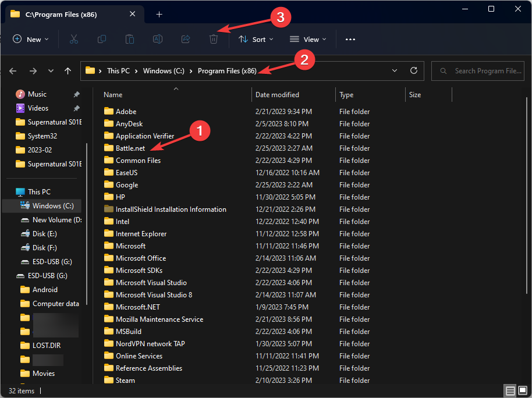Switch to details view layout icon

(510, 391)
